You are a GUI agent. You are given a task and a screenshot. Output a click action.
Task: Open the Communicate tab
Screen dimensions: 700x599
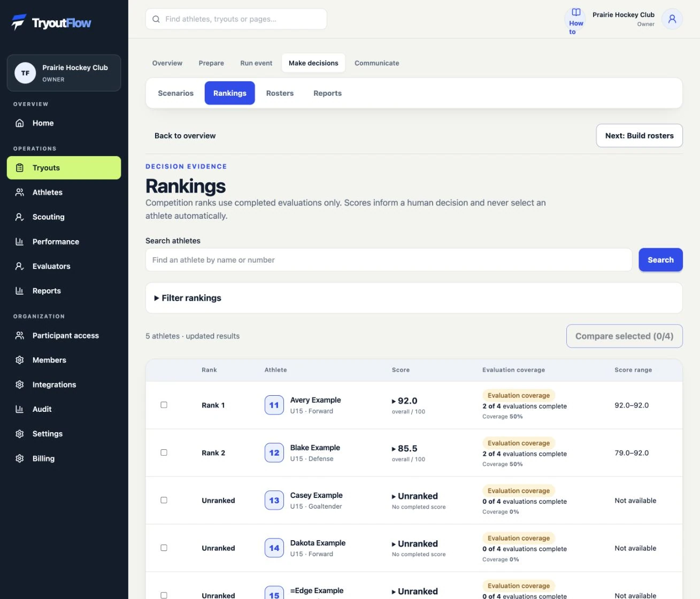point(377,63)
